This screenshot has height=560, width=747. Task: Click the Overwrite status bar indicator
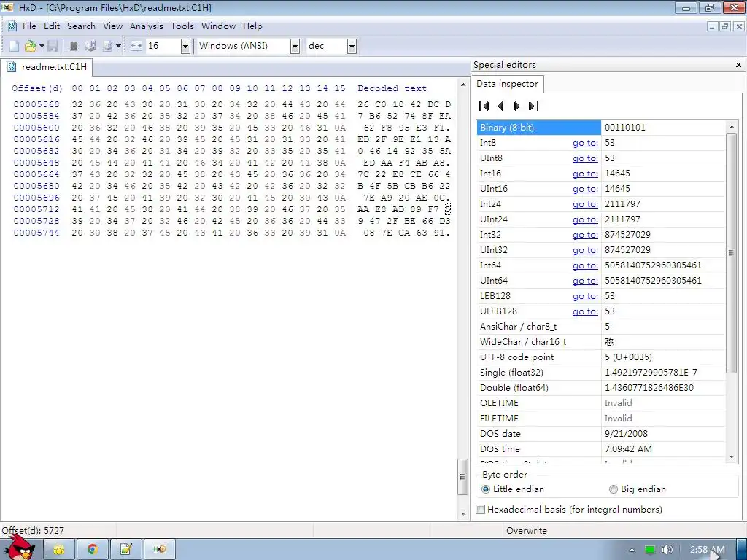tap(527, 531)
